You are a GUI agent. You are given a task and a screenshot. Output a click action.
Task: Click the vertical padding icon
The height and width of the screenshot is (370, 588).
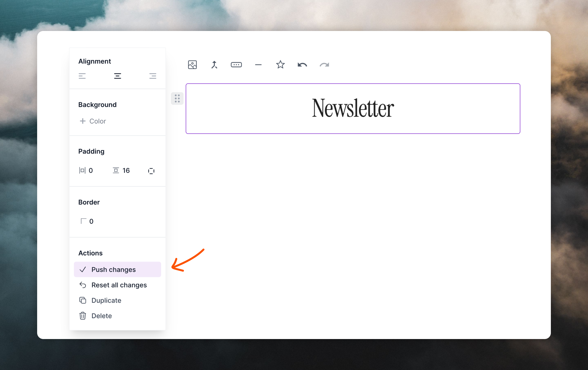pos(116,171)
